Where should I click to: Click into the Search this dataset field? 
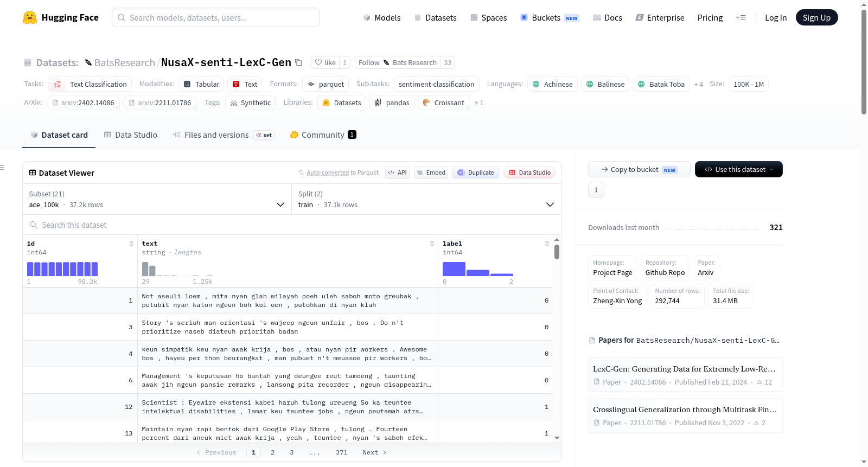pos(292,225)
